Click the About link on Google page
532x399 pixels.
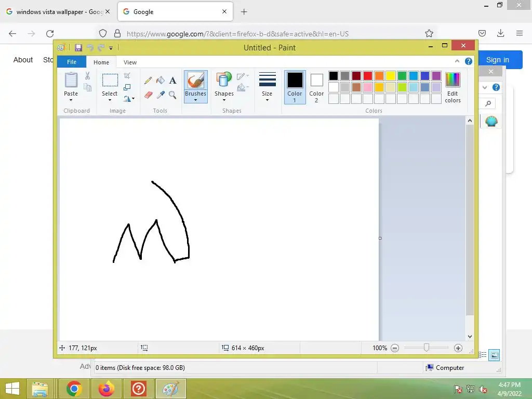click(x=23, y=60)
